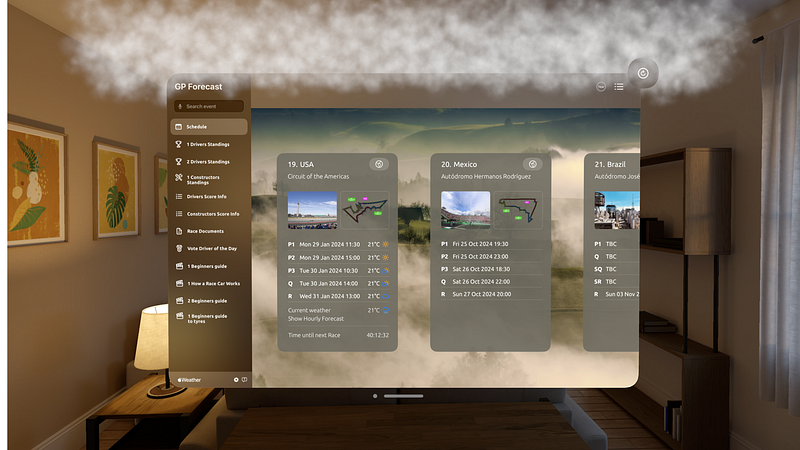
Task: Click the 19. USA card title
Action: pyautogui.click(x=301, y=164)
